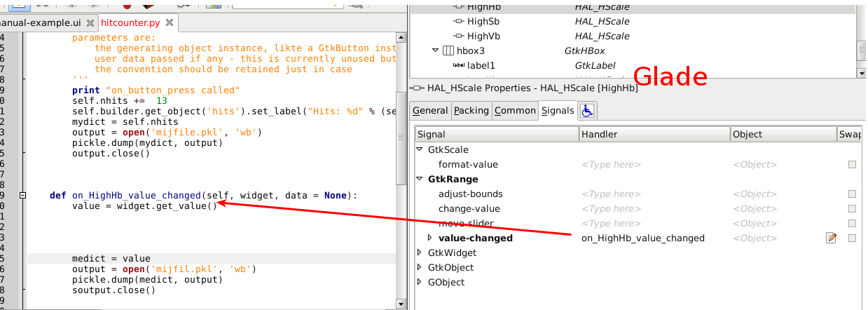The height and width of the screenshot is (310, 868).
Task: Click the Handler column header
Action: (654, 134)
